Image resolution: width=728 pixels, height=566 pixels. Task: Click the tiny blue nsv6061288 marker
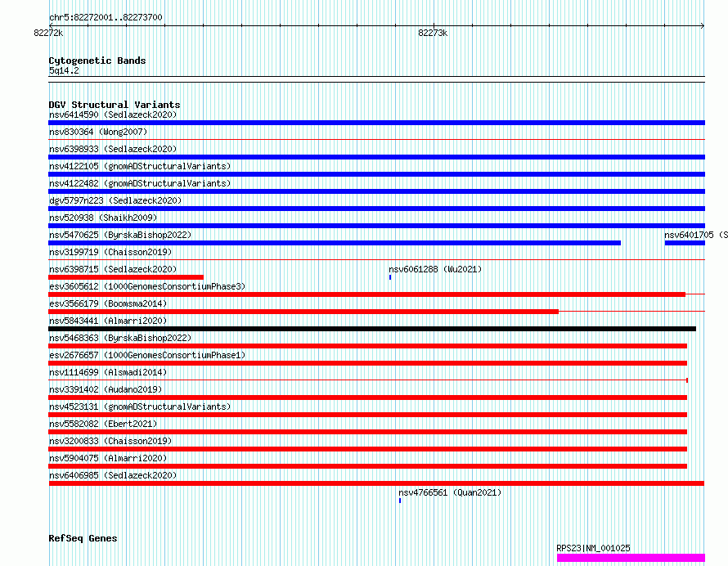pyautogui.click(x=390, y=277)
